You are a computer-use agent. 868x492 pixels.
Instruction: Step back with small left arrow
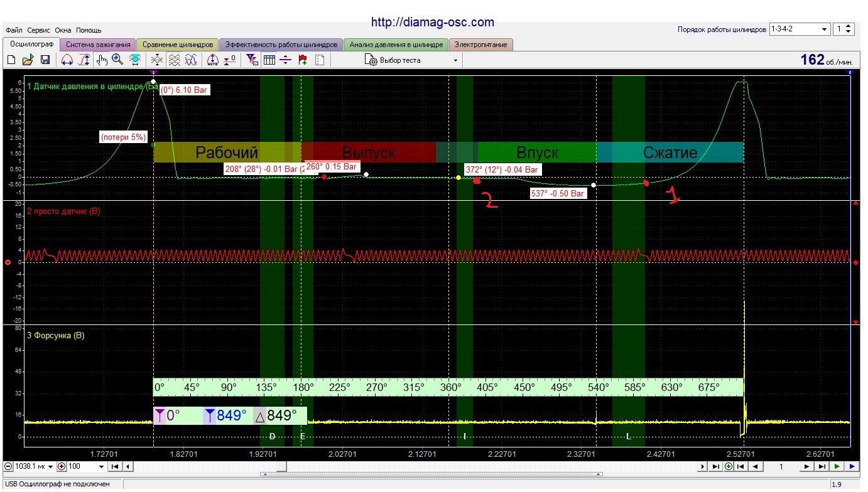coord(127,466)
